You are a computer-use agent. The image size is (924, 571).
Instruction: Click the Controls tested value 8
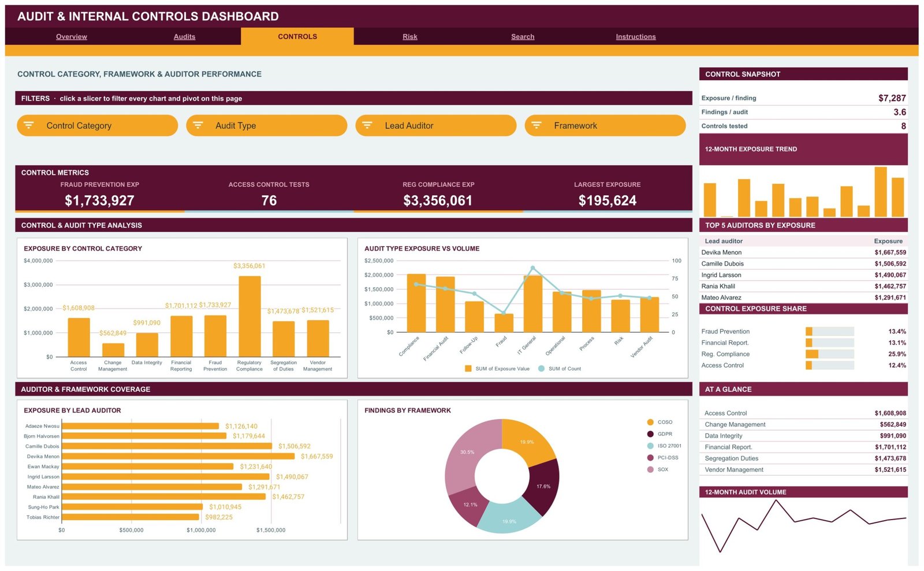click(904, 126)
